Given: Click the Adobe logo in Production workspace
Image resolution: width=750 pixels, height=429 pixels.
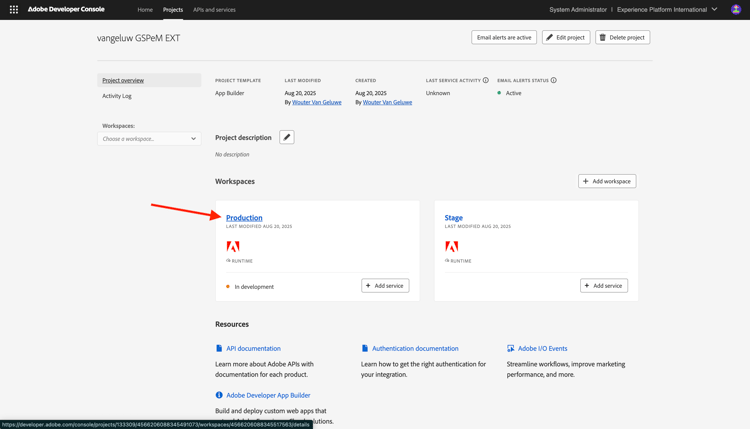Looking at the screenshot, I should click(233, 246).
